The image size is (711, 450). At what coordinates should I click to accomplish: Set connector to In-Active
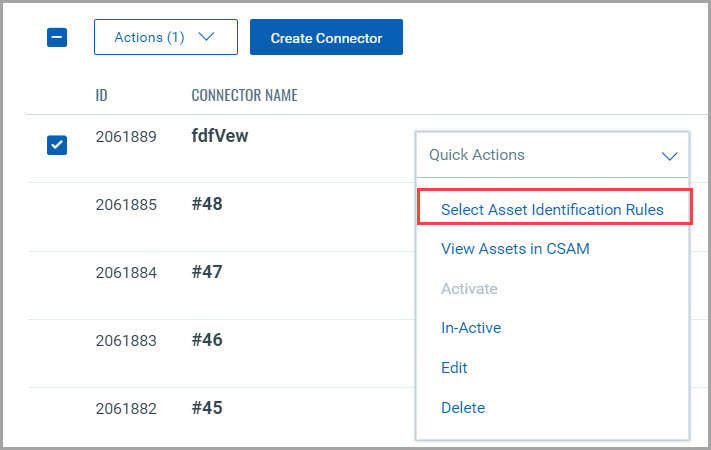point(471,328)
